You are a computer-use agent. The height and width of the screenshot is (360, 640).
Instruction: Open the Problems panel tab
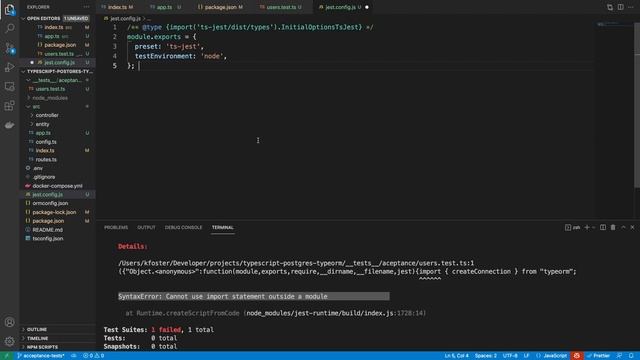[x=116, y=227]
